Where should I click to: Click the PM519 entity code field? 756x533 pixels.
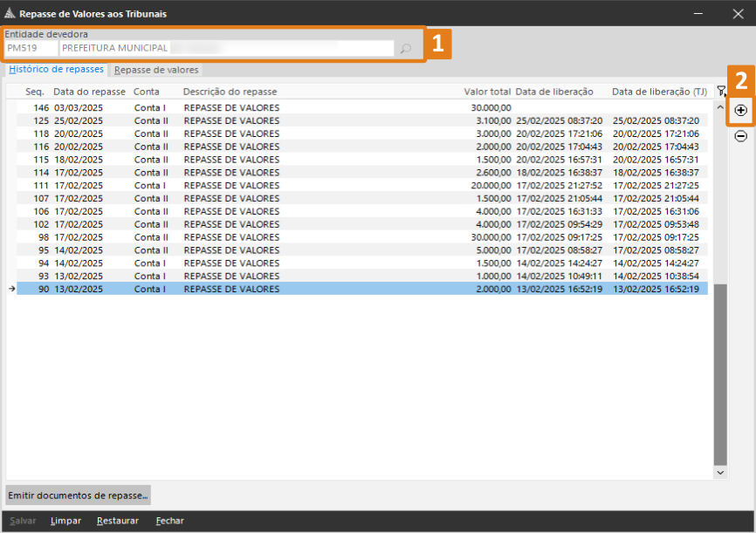coord(31,48)
